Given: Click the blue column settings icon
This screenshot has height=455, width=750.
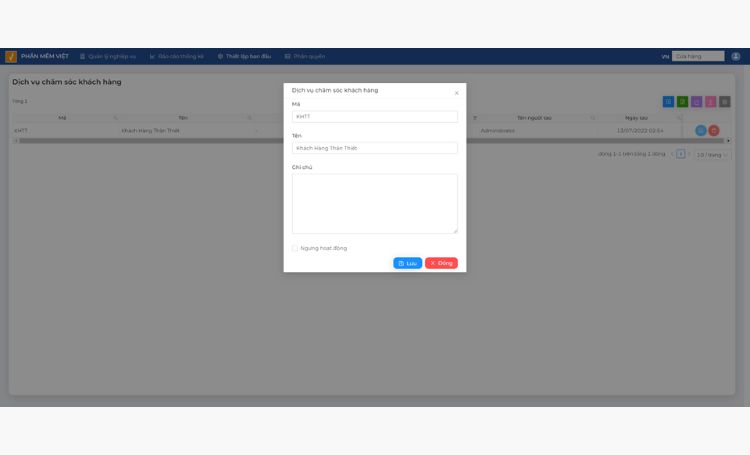Looking at the screenshot, I should [668, 101].
